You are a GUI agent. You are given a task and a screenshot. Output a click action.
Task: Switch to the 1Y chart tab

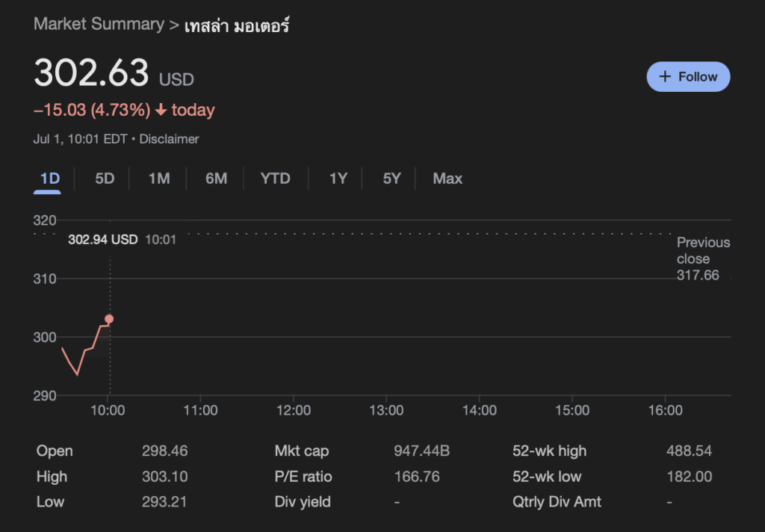(338, 179)
